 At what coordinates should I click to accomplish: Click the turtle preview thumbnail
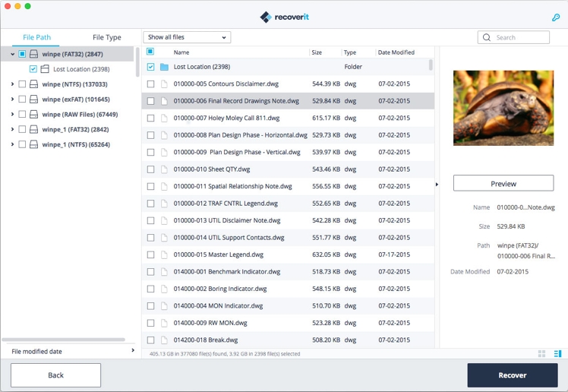coord(503,108)
